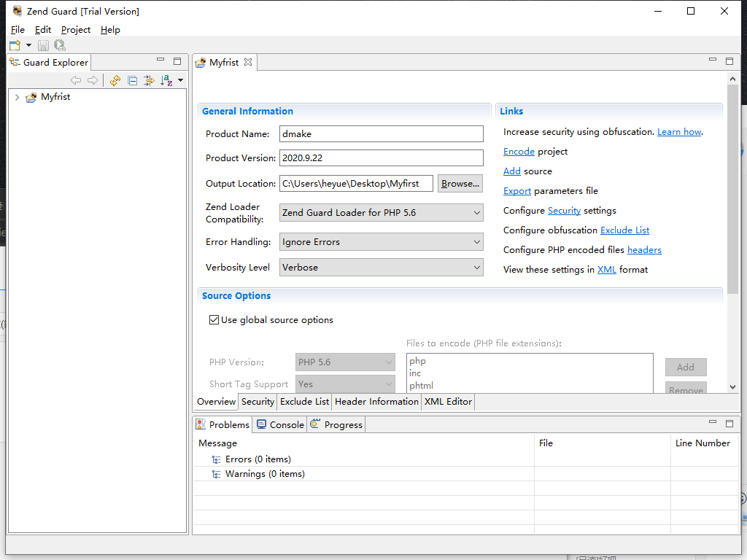This screenshot has height=560, width=747.
Task: Switch to the Security tab
Action: tap(258, 402)
